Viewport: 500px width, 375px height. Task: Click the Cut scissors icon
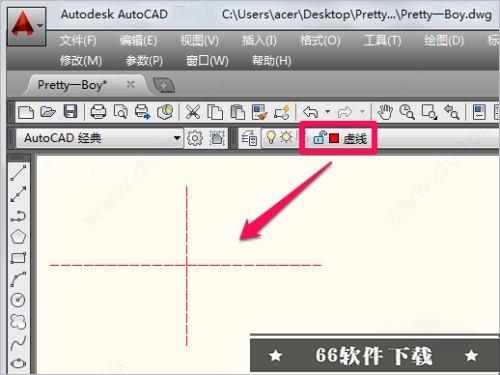[x=193, y=112]
